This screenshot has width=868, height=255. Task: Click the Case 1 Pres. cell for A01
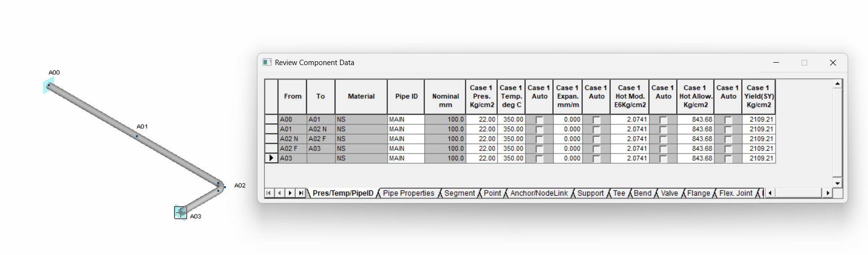[482, 129]
